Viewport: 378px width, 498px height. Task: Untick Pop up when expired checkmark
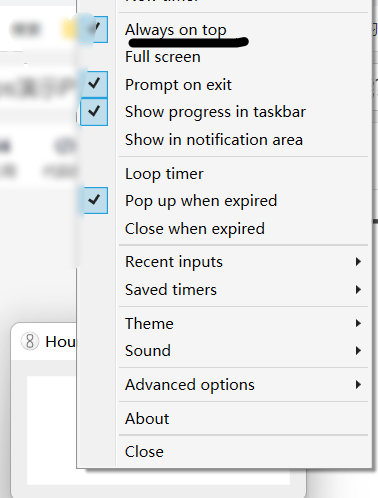tap(94, 200)
